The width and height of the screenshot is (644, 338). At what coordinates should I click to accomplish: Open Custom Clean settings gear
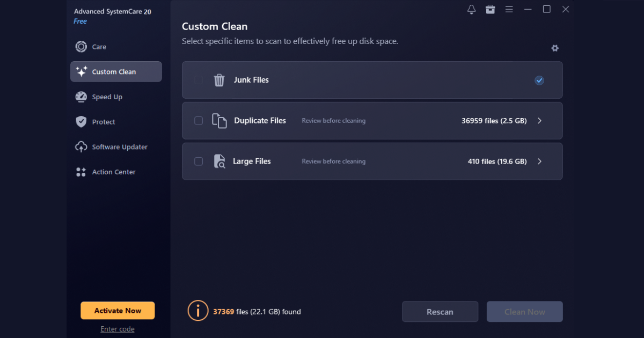click(x=555, y=48)
